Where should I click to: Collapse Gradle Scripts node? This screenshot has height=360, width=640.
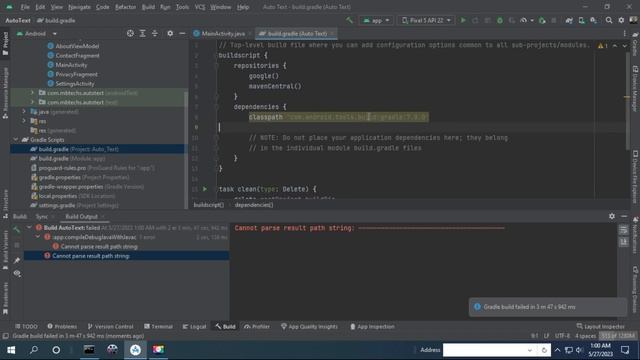[x=16, y=140]
